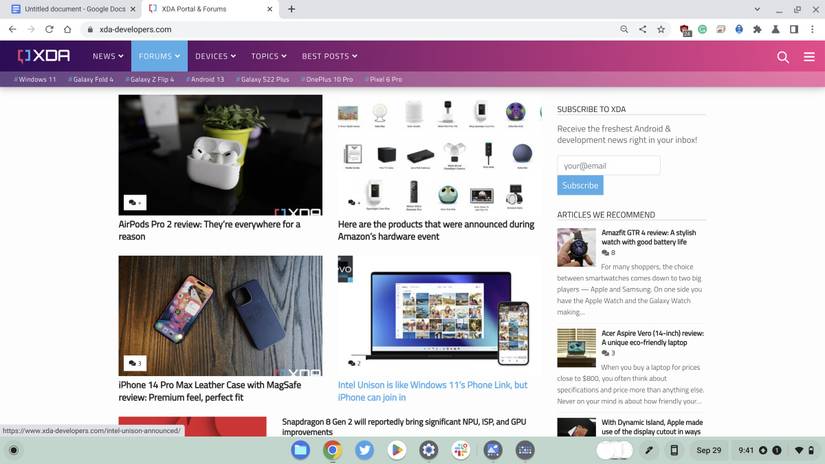Viewport: 825px width, 464px height.
Task: Click the launcher circle button
Action: 14,450
